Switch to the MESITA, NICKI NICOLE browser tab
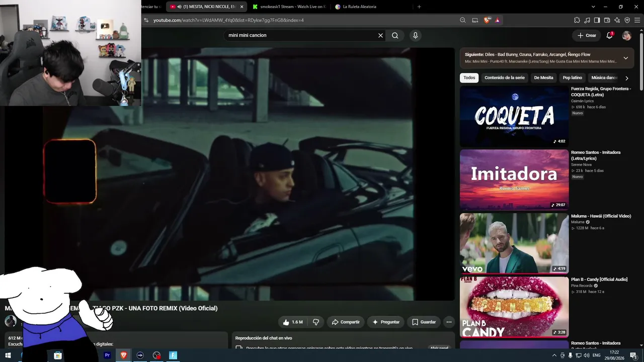 click(207, 7)
